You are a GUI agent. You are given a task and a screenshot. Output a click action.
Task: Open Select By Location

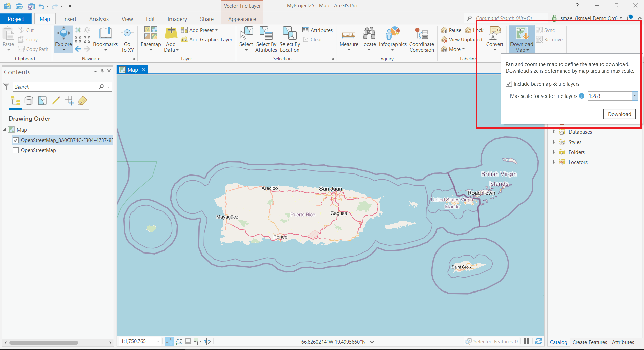coord(290,39)
